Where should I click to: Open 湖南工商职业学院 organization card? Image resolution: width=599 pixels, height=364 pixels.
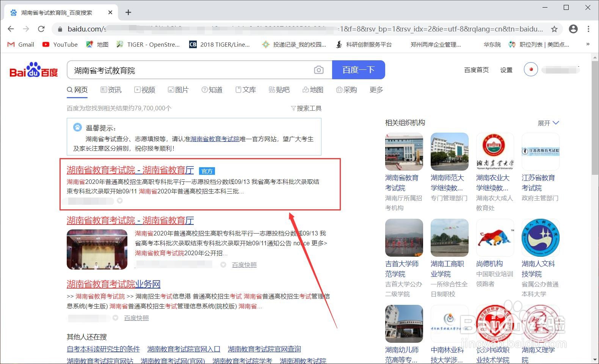tap(450, 258)
